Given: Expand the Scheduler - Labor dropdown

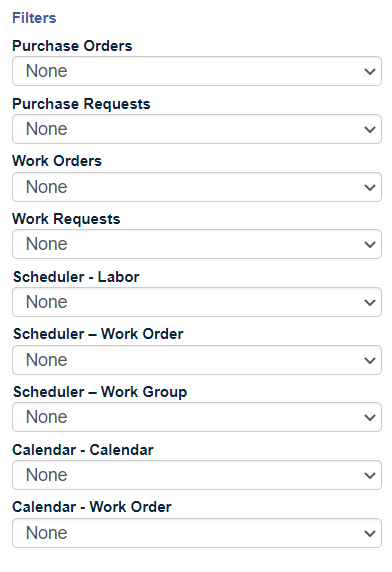Looking at the screenshot, I should 197,302.
